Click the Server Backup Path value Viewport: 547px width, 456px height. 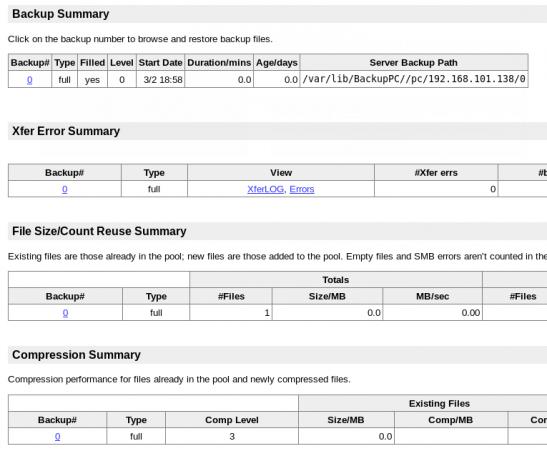tap(414, 79)
